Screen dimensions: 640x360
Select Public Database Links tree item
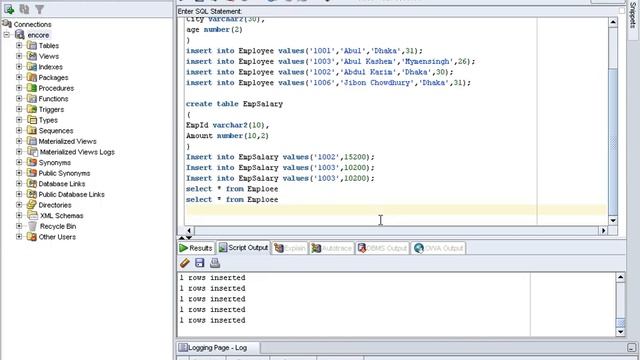click(x=71, y=194)
